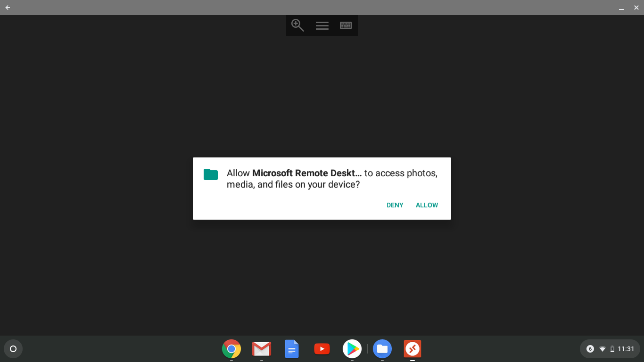Open the ChromeOS launcher circle button

(x=13, y=349)
